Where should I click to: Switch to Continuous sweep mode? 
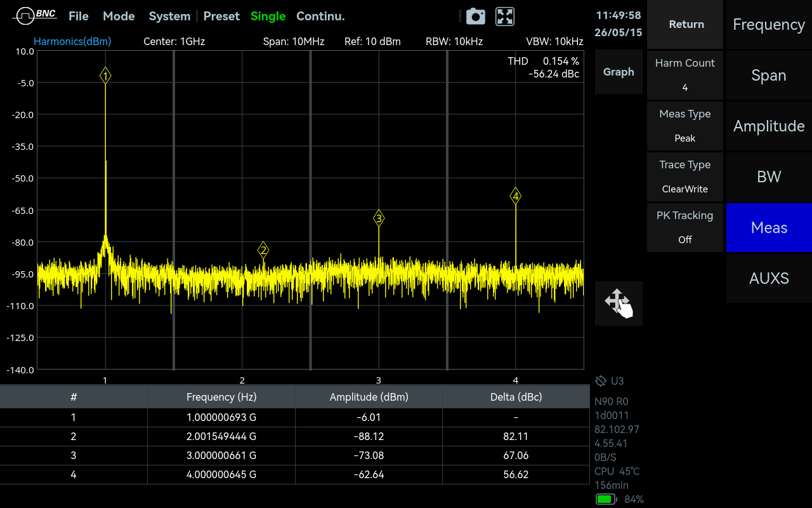coord(320,17)
